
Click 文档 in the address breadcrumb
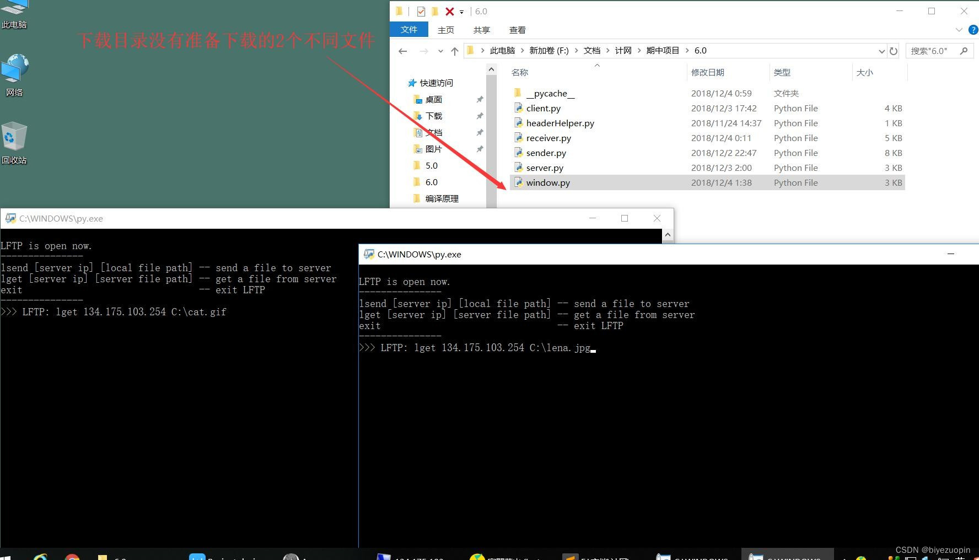pyautogui.click(x=592, y=51)
